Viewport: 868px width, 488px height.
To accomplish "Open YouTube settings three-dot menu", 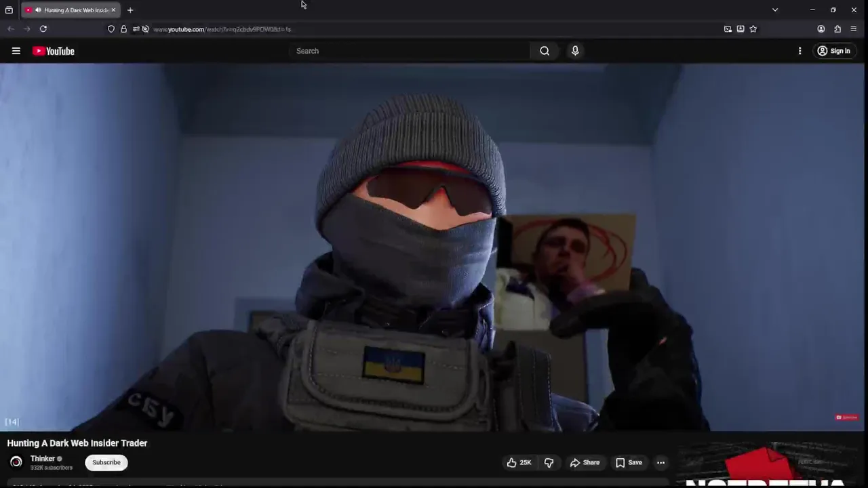I will pos(800,51).
